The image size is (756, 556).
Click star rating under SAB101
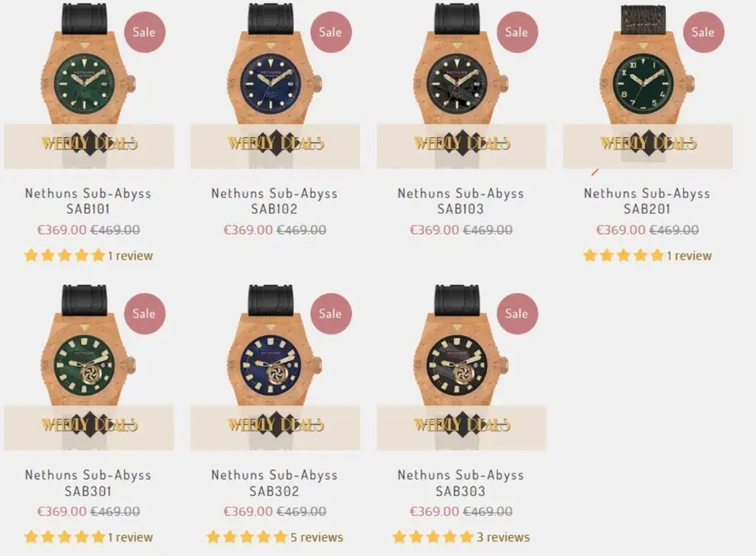[x=64, y=256]
